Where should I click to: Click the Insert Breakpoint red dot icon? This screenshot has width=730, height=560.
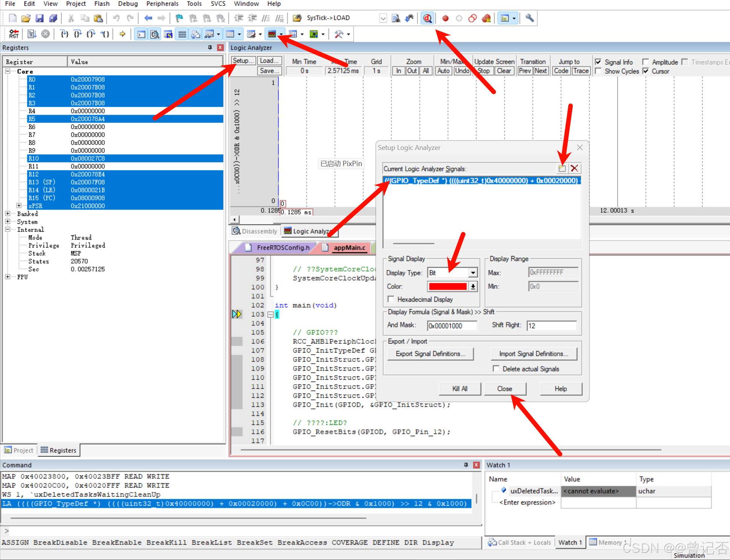445,18
